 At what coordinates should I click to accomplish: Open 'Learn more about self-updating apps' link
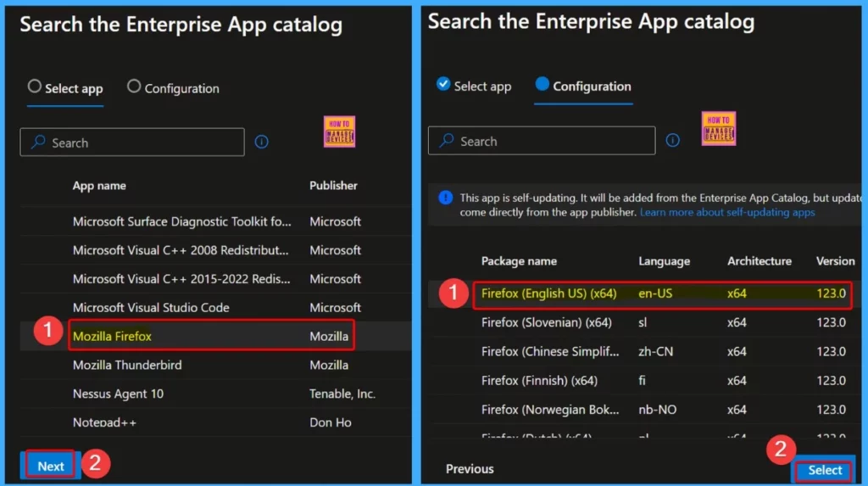pyautogui.click(x=727, y=212)
